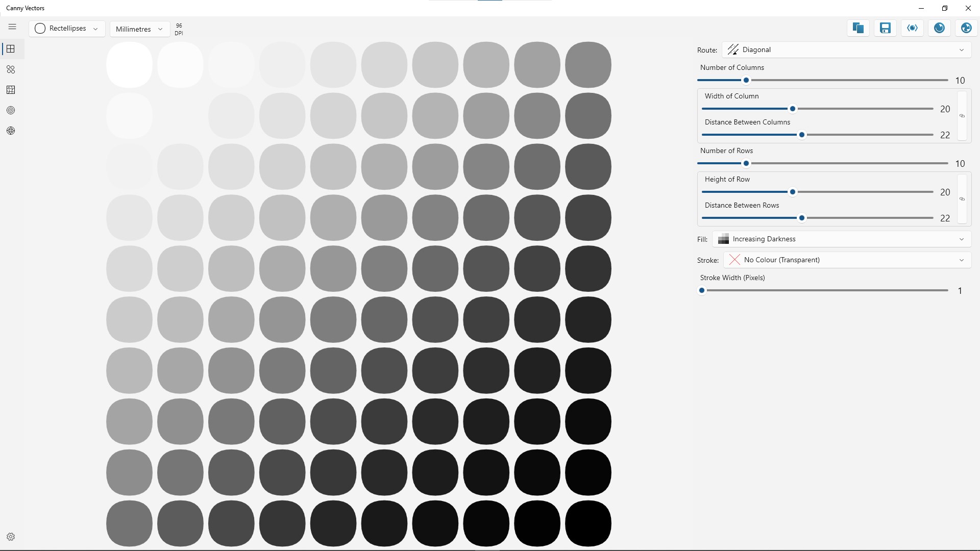Viewport: 980px width, 551px height.
Task: Restore down the Canny Vectors window
Action: pos(945,8)
